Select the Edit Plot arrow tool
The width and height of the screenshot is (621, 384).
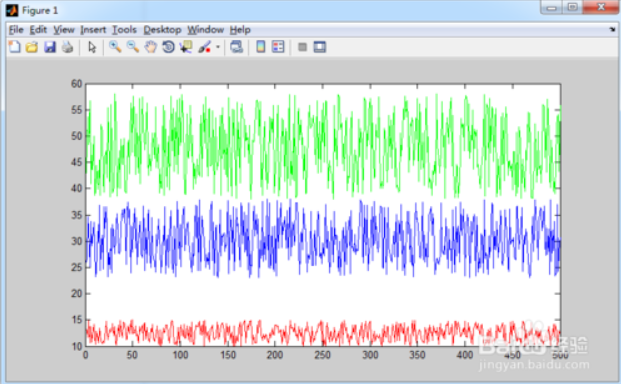point(92,47)
